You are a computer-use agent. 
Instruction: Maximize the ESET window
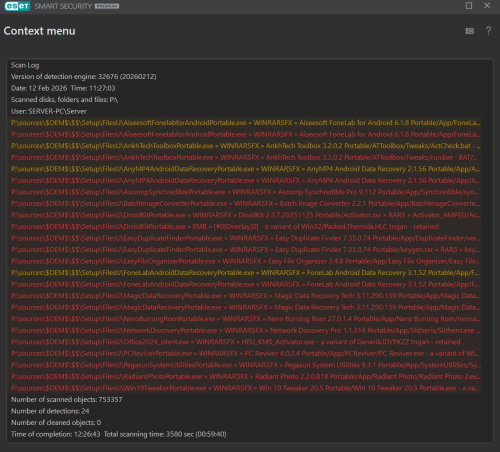tap(469, 6)
